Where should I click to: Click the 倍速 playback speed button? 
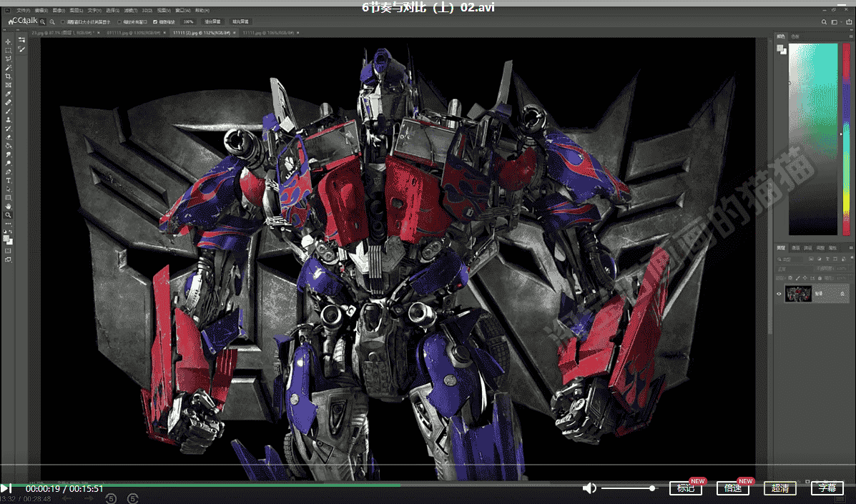point(732,488)
